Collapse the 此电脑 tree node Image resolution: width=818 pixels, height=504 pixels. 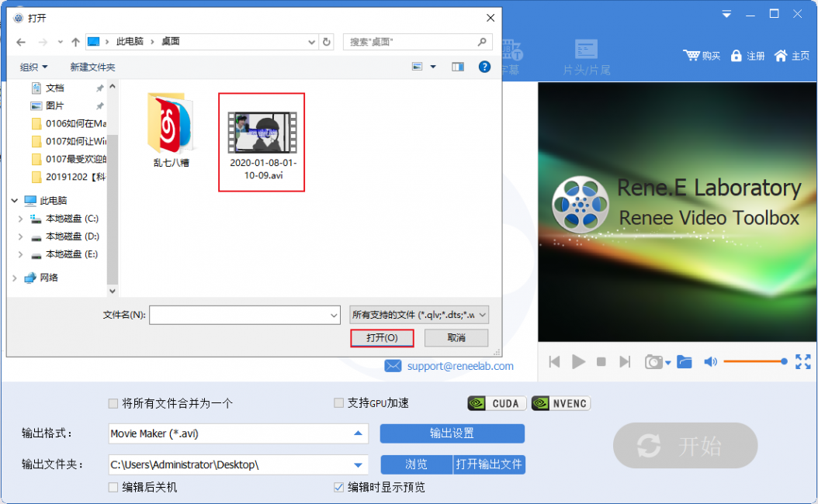(15, 201)
